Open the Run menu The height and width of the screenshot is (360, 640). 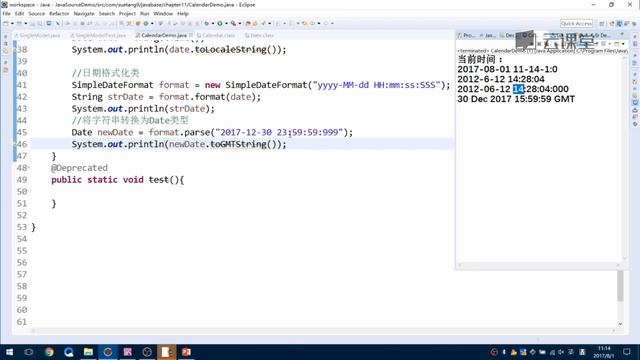(144, 13)
